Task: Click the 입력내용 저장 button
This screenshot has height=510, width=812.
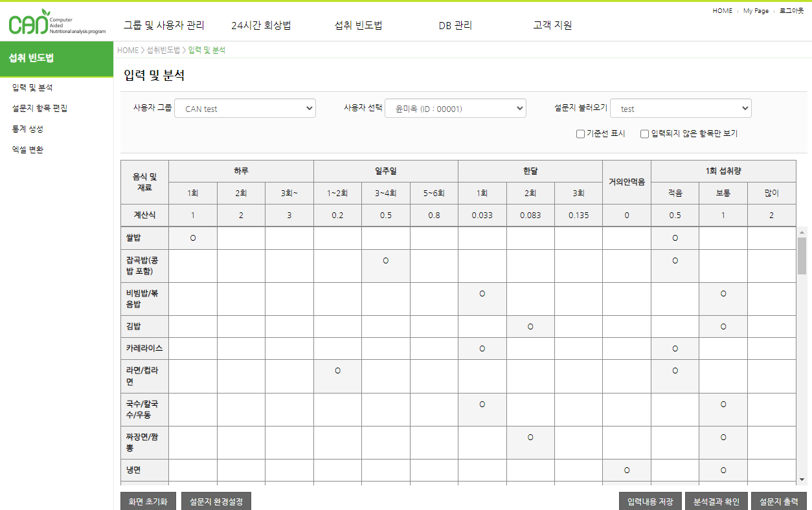Action: [x=650, y=502]
